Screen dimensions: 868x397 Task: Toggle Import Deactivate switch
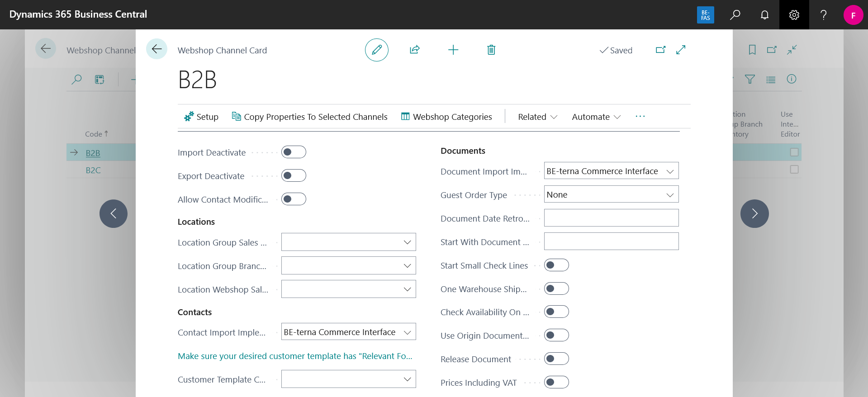click(294, 152)
